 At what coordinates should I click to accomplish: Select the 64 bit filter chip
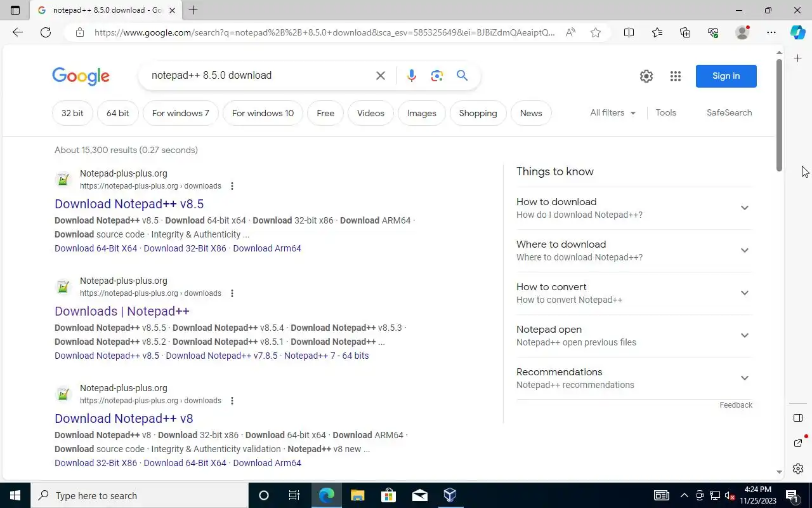118,113
